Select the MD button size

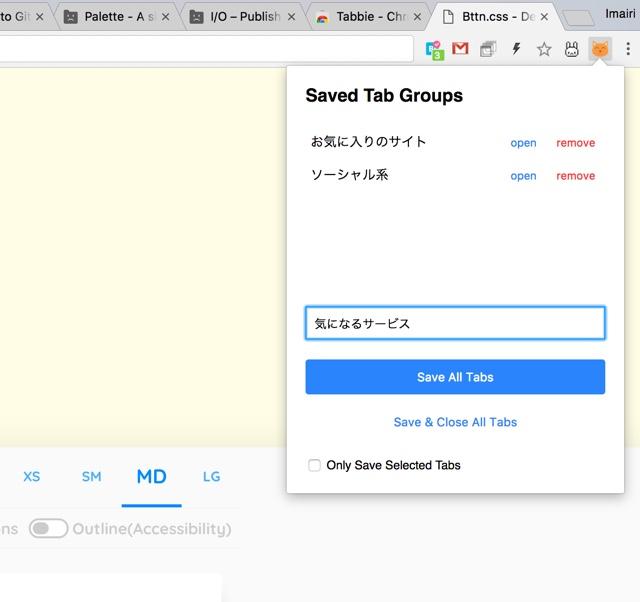pos(151,477)
